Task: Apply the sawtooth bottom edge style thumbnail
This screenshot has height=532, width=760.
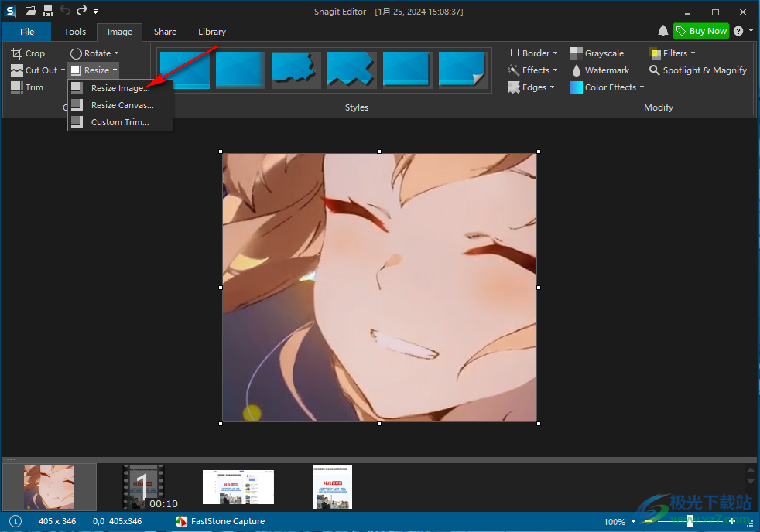Action: point(352,70)
